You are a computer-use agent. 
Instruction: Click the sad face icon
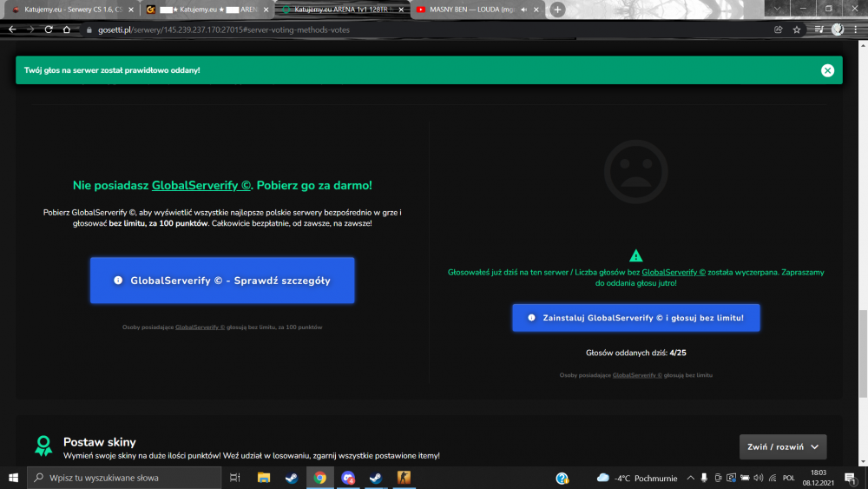click(635, 172)
